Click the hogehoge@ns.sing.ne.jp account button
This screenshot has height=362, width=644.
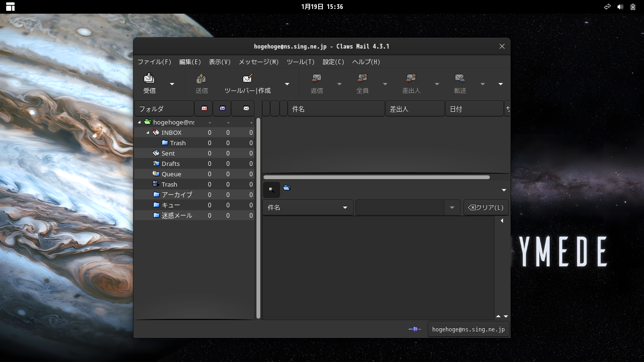click(468, 329)
